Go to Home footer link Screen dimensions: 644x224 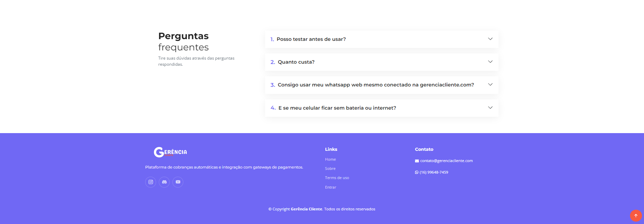pos(330,159)
